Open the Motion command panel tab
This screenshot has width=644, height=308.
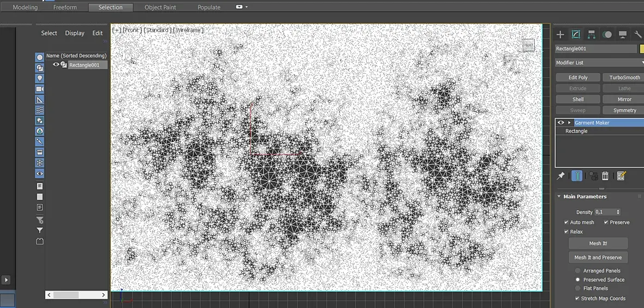(x=607, y=34)
